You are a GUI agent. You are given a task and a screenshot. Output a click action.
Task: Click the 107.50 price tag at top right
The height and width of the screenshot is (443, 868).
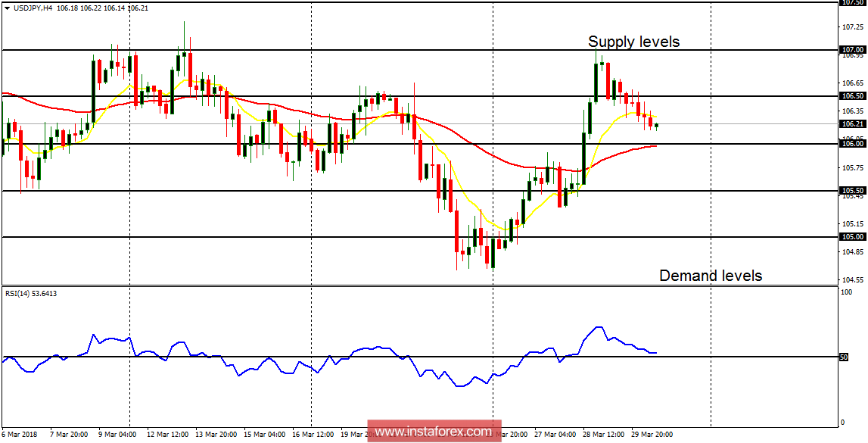854,4
